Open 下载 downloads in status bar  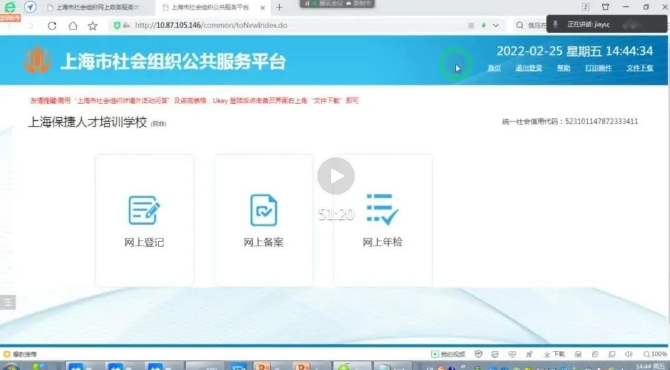(554, 354)
